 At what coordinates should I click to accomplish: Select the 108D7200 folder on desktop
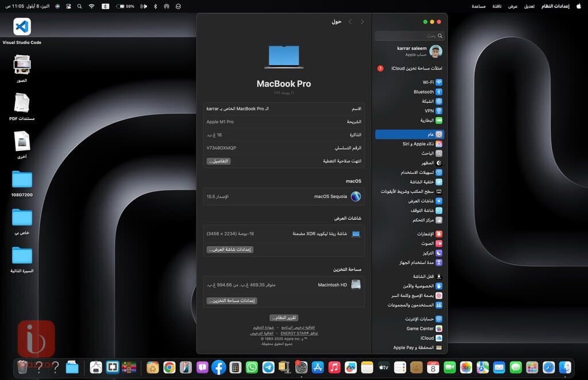[22, 183]
